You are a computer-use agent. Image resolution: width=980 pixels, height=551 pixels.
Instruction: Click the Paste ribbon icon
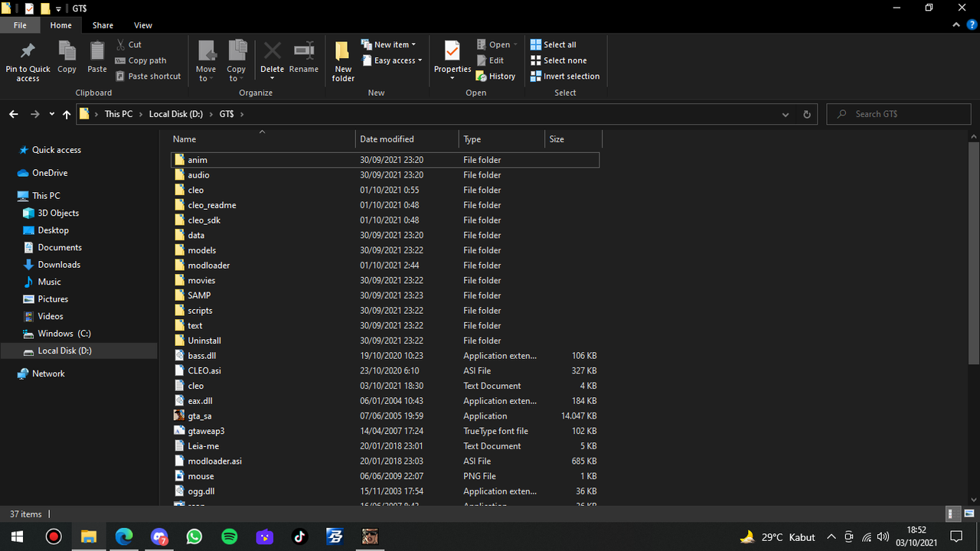pos(97,51)
